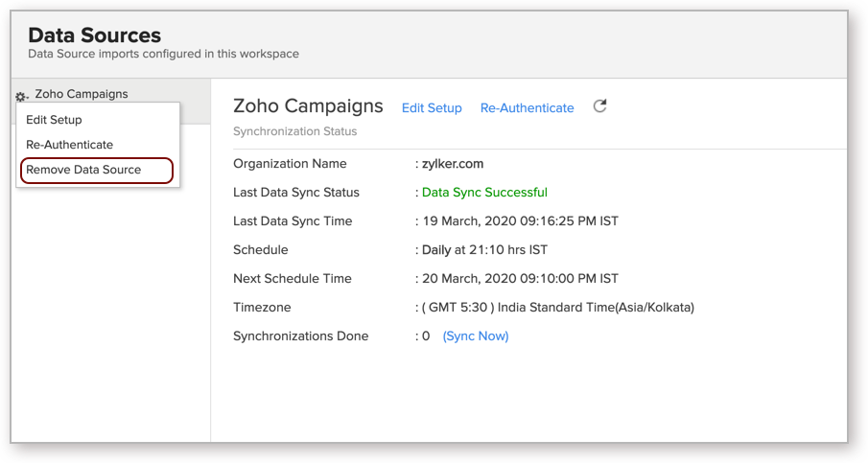This screenshot has height=463, width=868.
Task: Click the Data Sources page title
Action: (95, 35)
